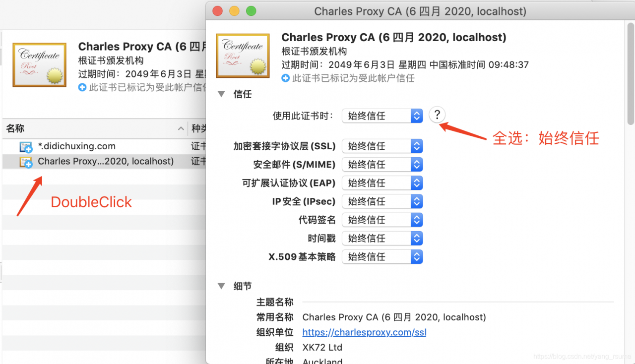
Task: Open the 代码签名 trust dropdown
Action: pos(382,220)
